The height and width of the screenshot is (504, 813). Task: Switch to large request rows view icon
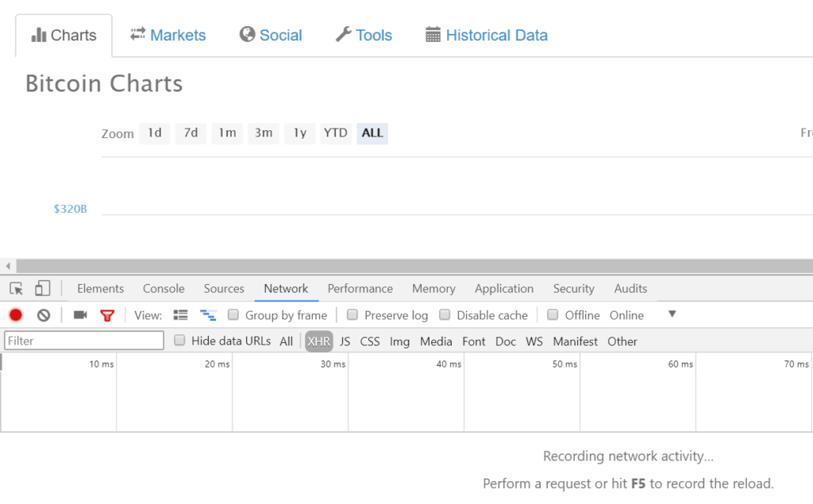click(180, 315)
